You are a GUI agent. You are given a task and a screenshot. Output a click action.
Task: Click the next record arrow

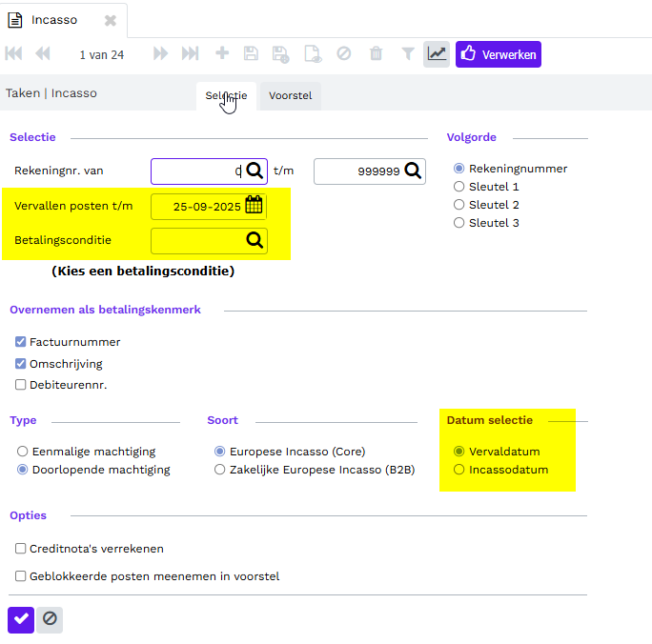click(160, 54)
